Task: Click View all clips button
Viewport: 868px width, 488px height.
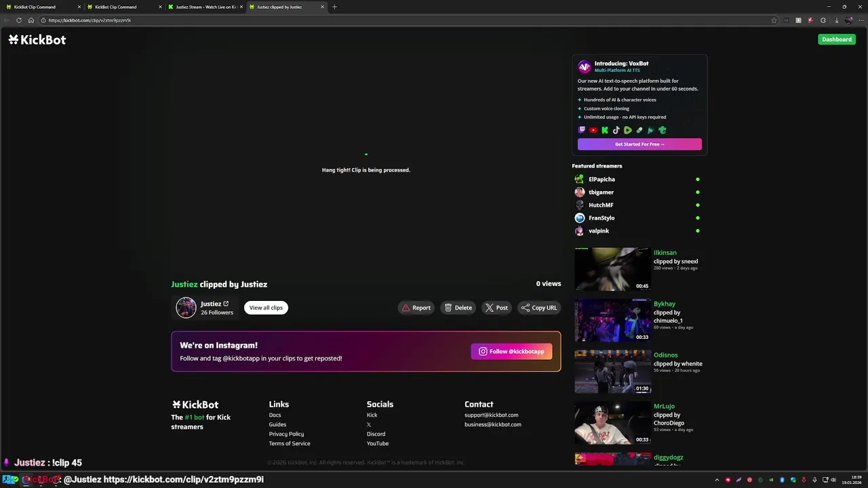Action: [x=266, y=308]
